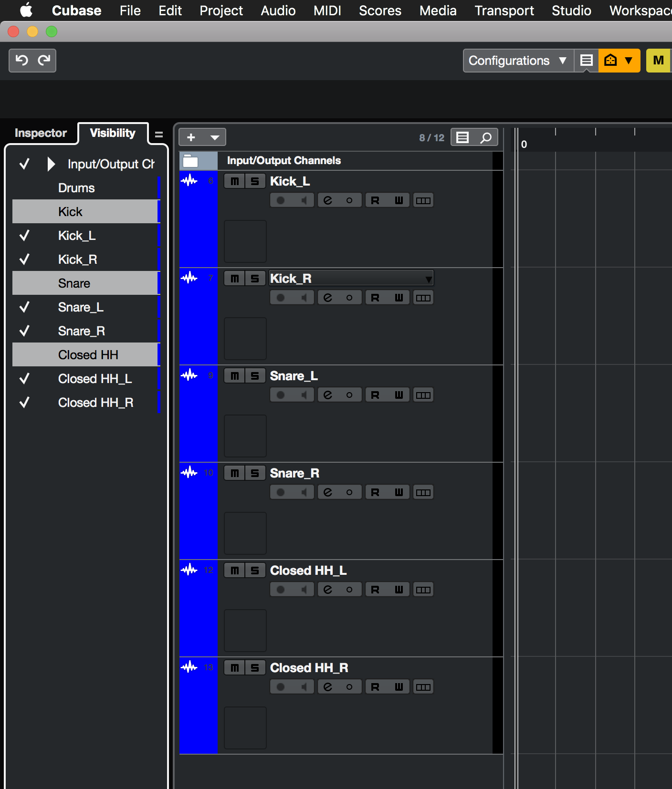This screenshot has width=672, height=789.
Task: Enable record on Closed HH_R track
Action: coord(281,687)
